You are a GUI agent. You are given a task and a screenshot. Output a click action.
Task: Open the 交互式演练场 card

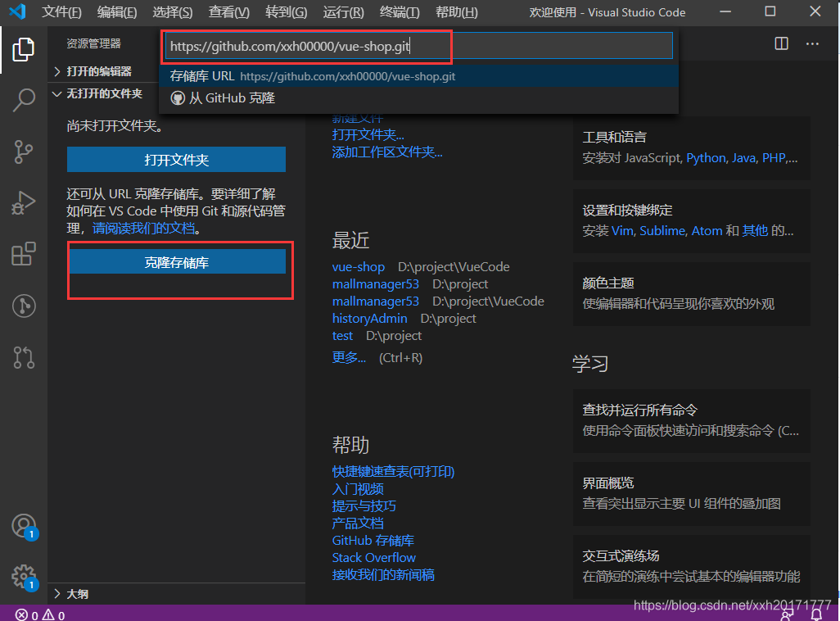691,566
